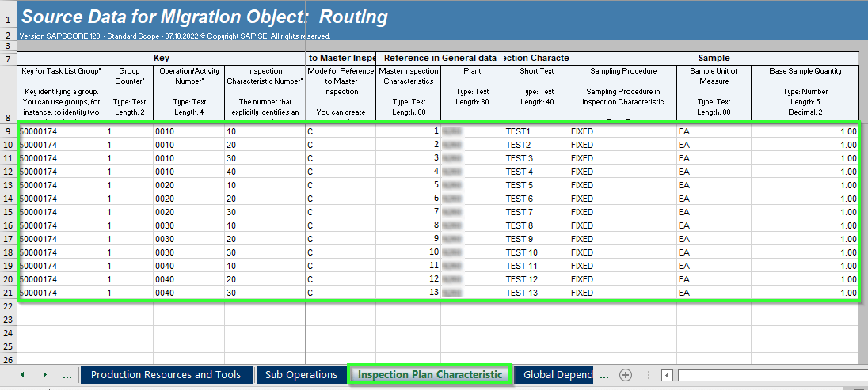Select mode C cell in TEST 3 row
Viewport: 868px width, 390px height.
[341, 158]
